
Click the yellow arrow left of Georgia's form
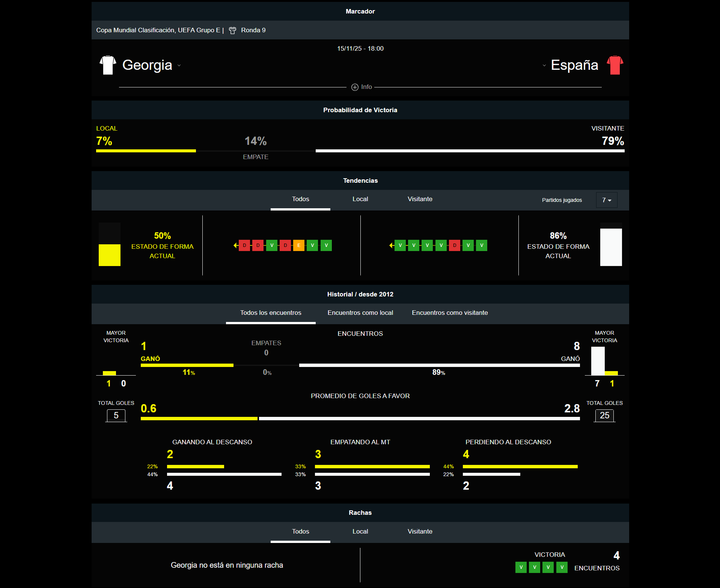tap(235, 245)
